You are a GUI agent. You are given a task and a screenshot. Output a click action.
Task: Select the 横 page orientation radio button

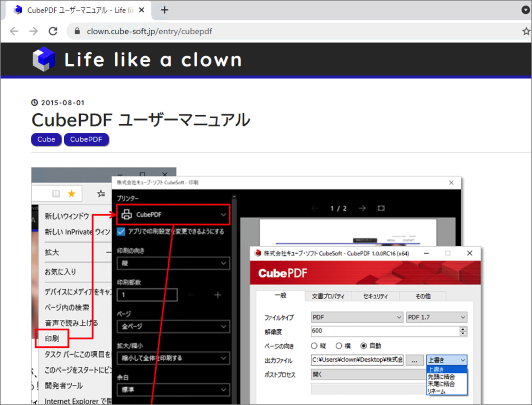[338, 345]
